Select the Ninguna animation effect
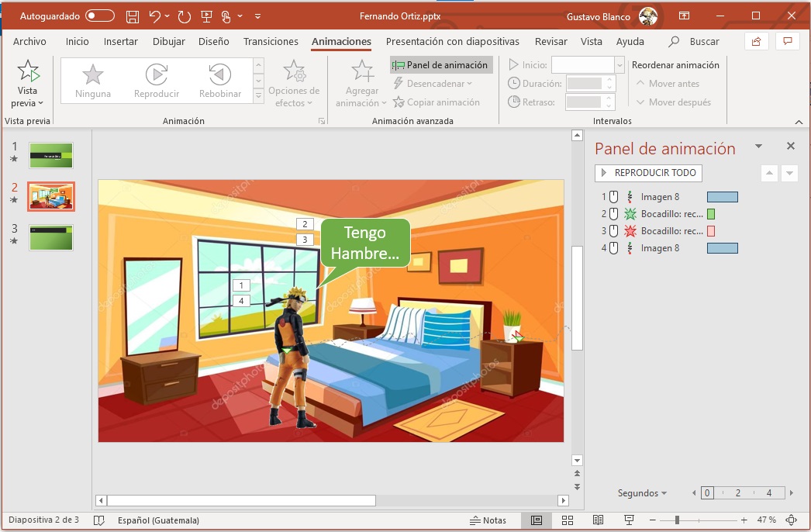This screenshot has width=811, height=532. pyautogui.click(x=93, y=81)
